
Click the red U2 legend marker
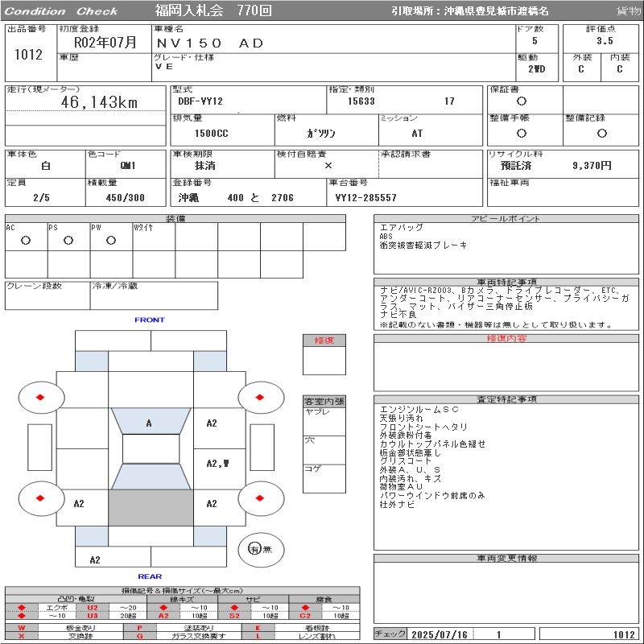pos(93,608)
